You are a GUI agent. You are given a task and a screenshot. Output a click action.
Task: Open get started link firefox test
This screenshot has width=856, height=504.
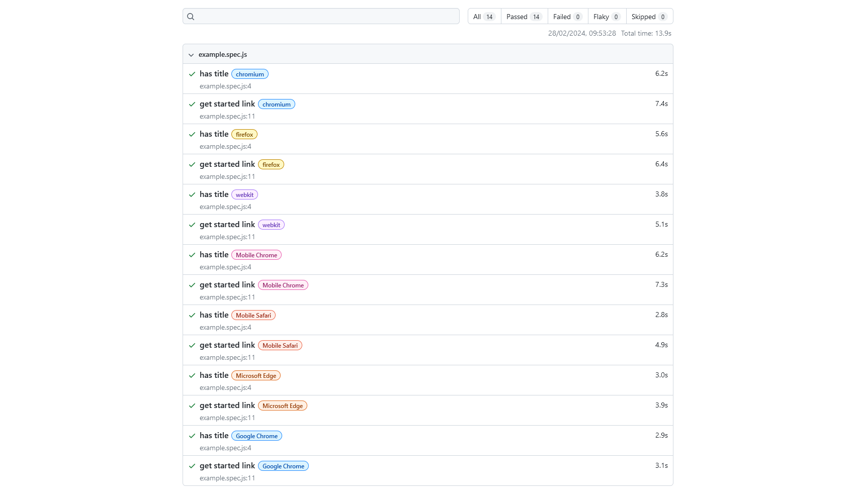point(227,164)
